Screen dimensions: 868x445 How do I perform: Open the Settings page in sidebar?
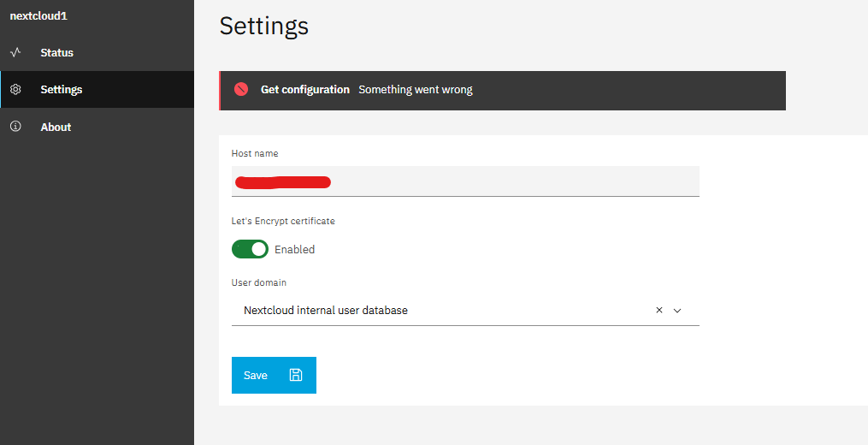click(97, 89)
